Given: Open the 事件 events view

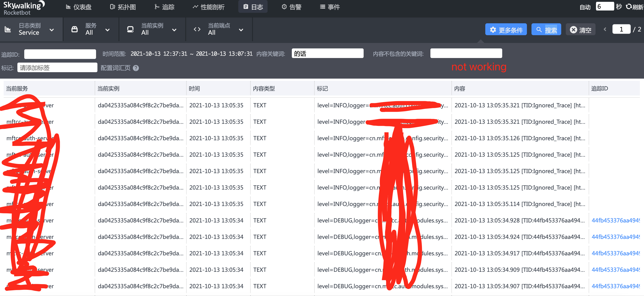Looking at the screenshot, I should pos(330,7).
